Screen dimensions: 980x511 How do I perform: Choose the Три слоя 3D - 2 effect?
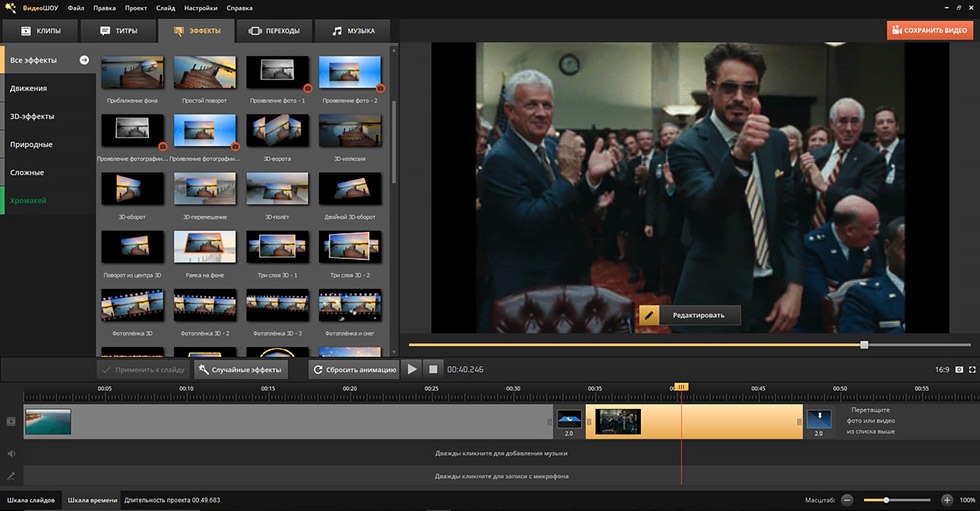pos(350,247)
